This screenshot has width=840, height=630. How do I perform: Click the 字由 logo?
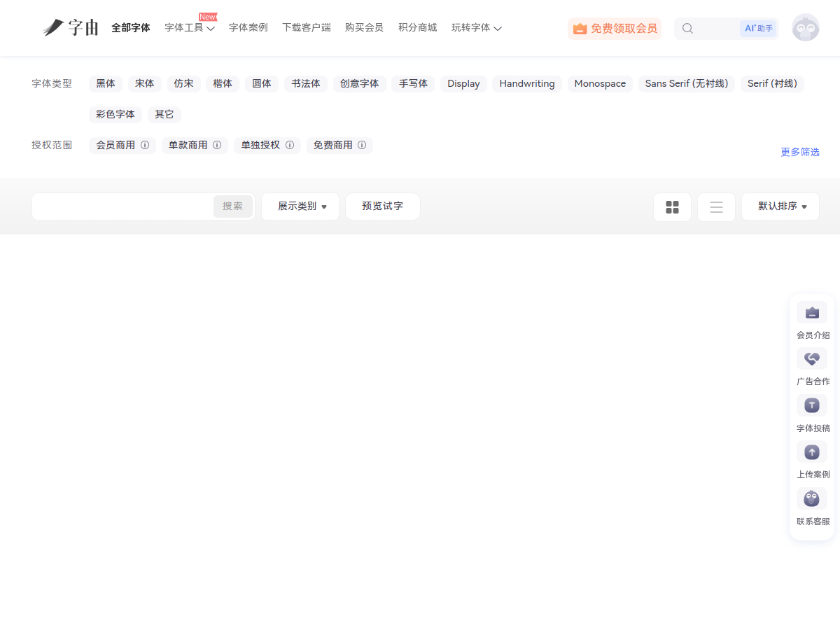click(x=70, y=28)
